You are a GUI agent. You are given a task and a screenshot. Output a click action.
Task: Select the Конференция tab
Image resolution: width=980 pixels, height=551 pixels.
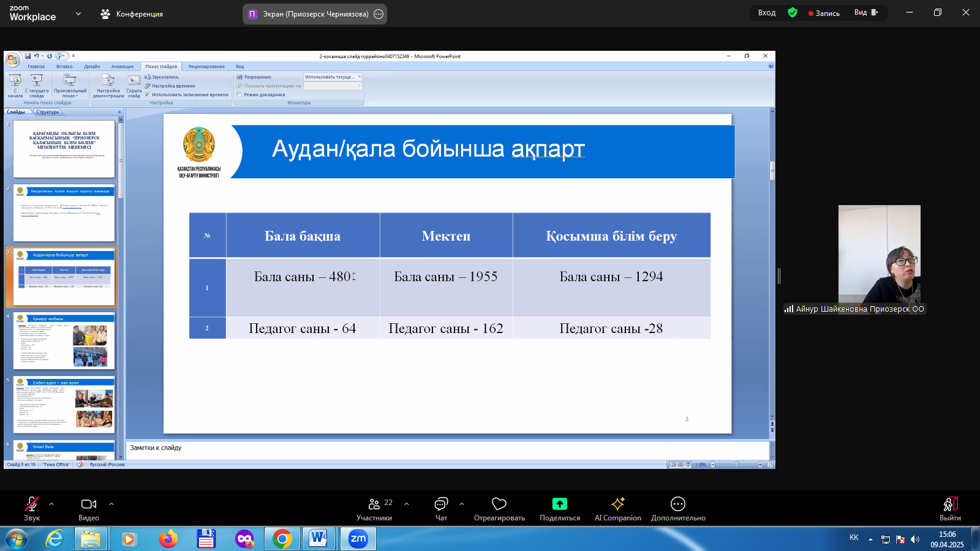pos(132,14)
